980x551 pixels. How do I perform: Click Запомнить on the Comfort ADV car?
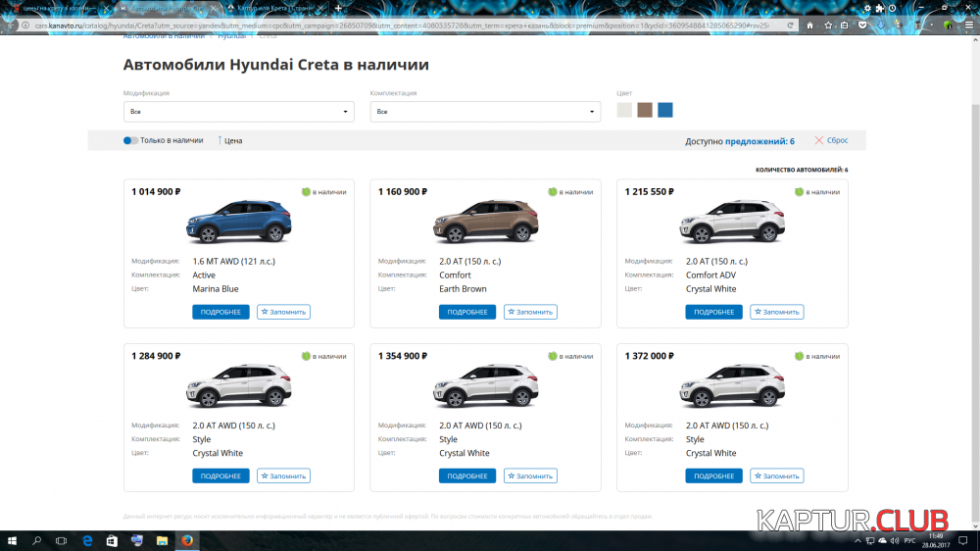[x=777, y=312]
